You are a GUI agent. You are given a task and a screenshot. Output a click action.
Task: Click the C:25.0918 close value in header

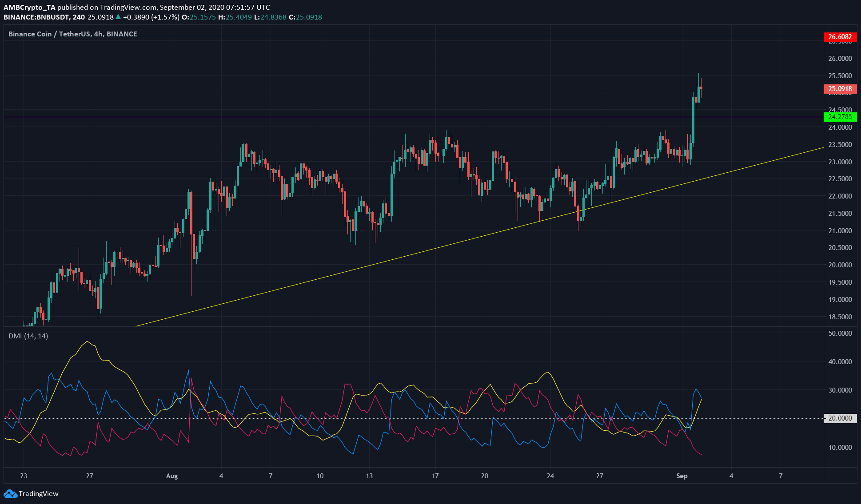pyautogui.click(x=305, y=17)
